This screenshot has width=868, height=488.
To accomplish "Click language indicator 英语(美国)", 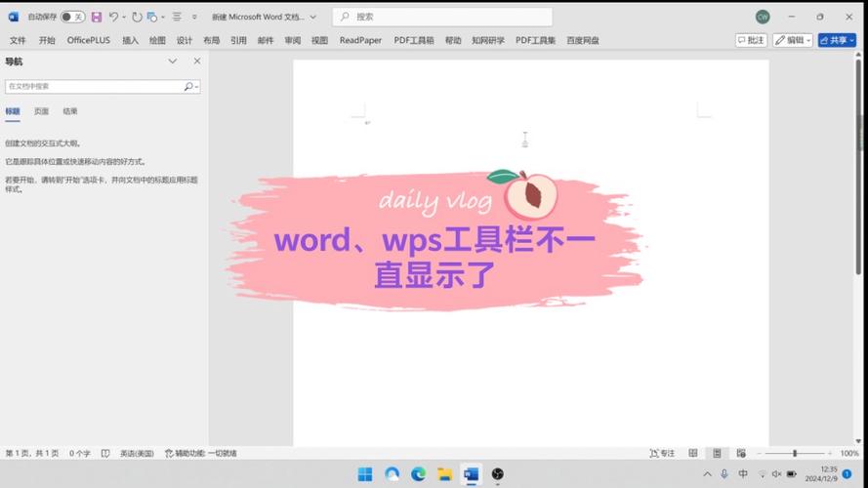I will [x=137, y=453].
